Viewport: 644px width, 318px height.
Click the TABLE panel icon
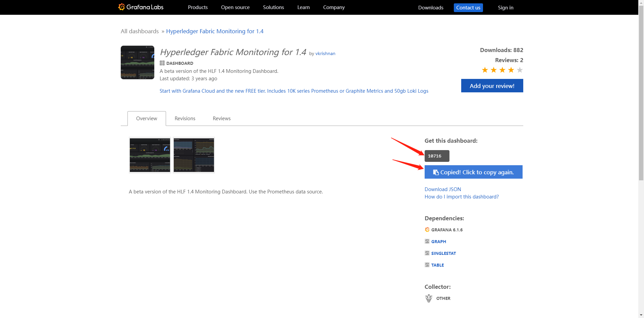[427, 265]
